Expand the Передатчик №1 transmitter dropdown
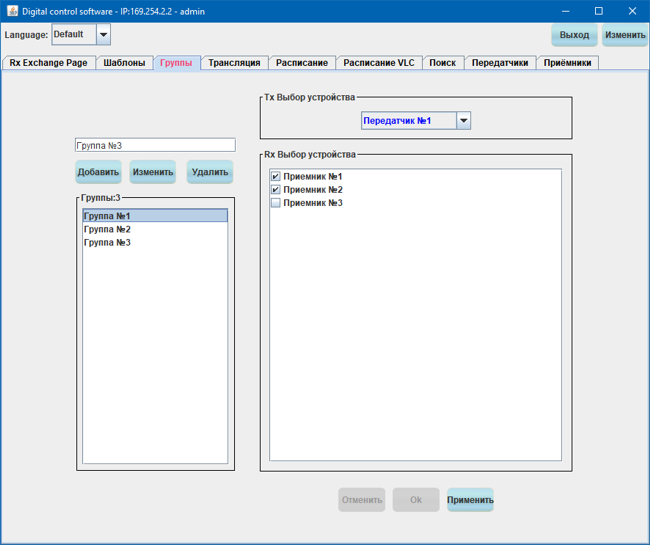650x545 pixels. click(463, 121)
